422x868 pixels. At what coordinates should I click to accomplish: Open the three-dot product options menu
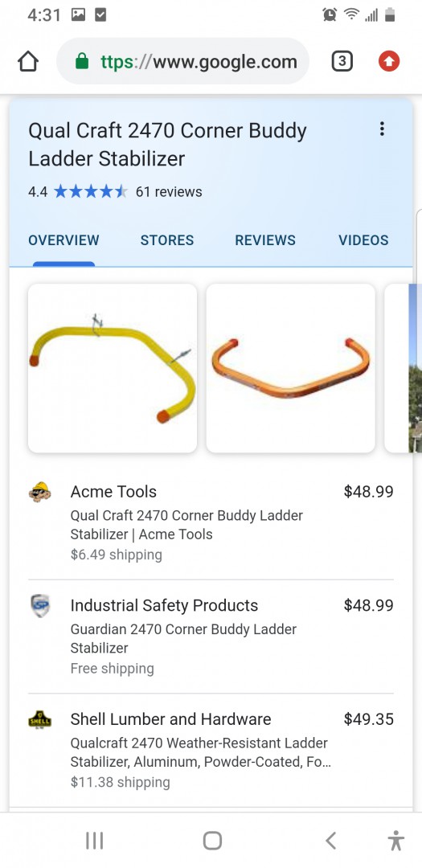[x=382, y=129]
